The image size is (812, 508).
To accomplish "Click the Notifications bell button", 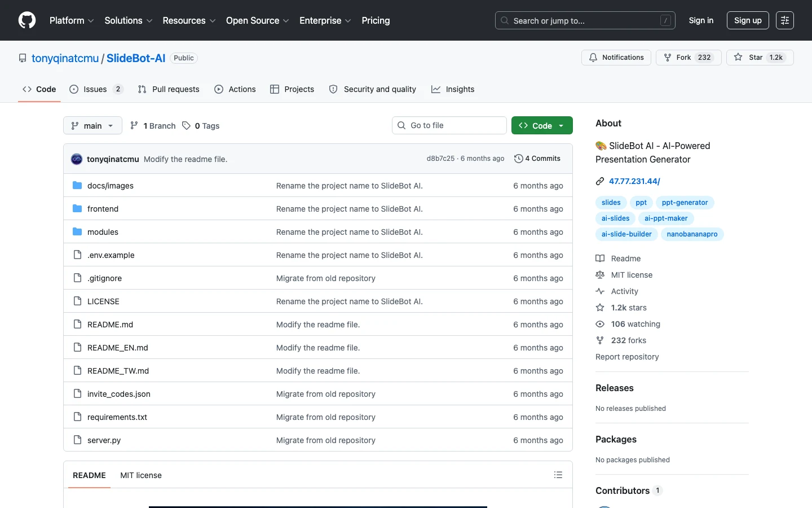I will point(616,58).
